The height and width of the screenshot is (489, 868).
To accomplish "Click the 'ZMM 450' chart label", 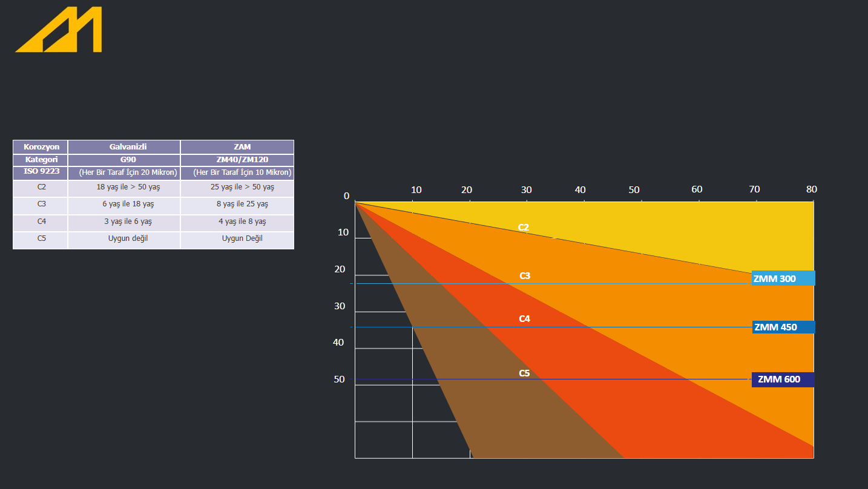I will coord(783,327).
